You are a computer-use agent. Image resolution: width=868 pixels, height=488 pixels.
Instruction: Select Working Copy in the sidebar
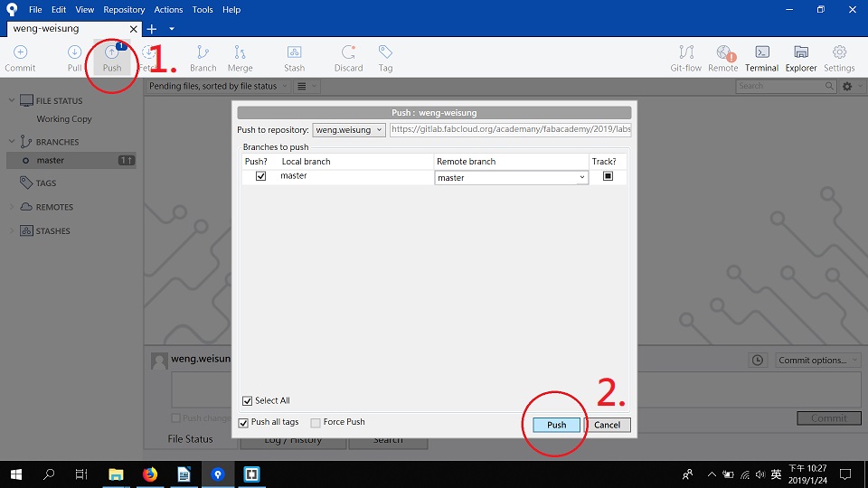[64, 119]
